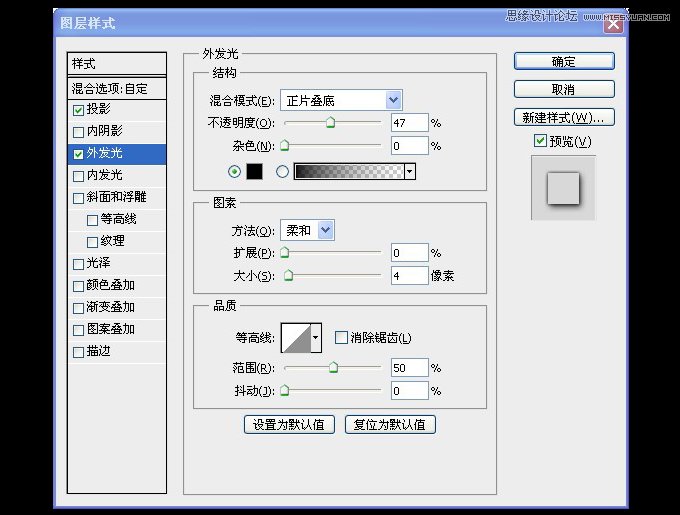
Task: Click the 取消 button
Action: coord(564,89)
